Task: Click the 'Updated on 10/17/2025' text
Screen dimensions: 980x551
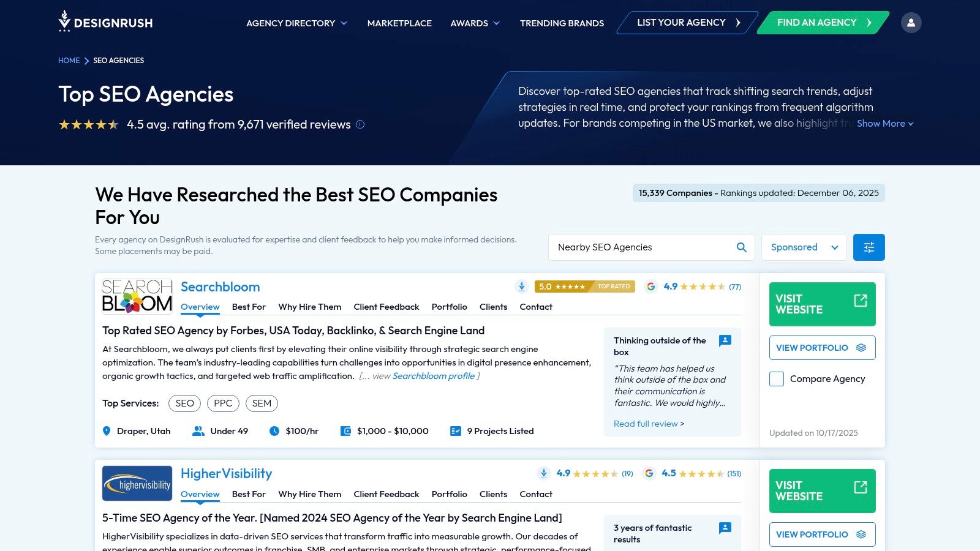Action: click(x=813, y=433)
